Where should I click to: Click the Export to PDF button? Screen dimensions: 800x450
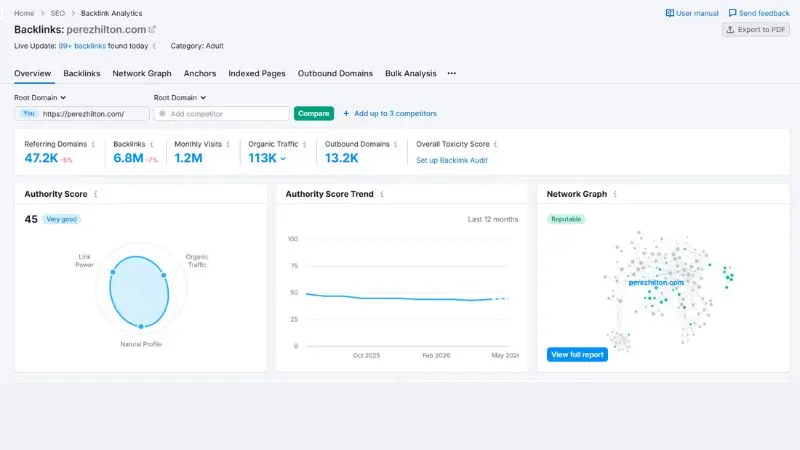756,30
